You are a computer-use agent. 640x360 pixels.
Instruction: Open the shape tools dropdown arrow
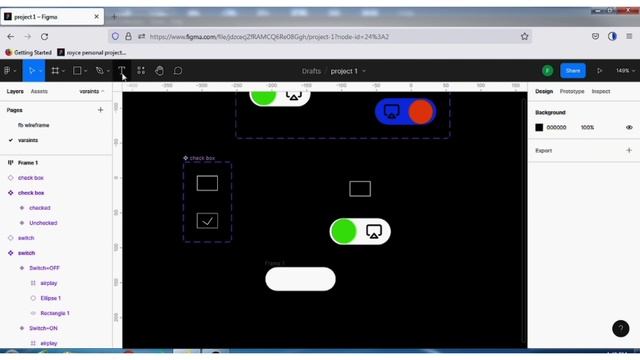coord(85,71)
